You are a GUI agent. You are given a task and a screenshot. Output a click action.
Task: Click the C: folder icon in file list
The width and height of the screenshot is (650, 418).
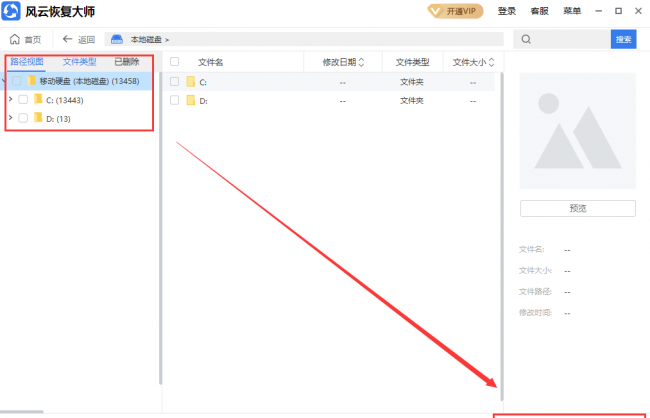[191, 82]
